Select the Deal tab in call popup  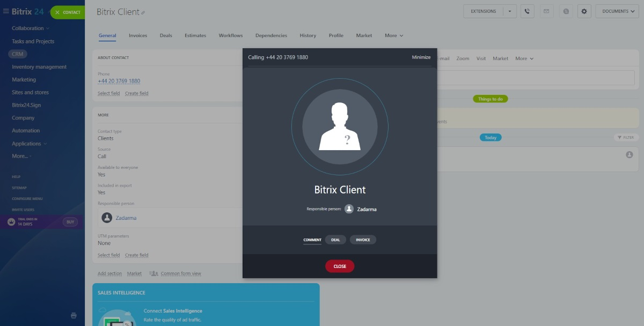pyautogui.click(x=335, y=240)
